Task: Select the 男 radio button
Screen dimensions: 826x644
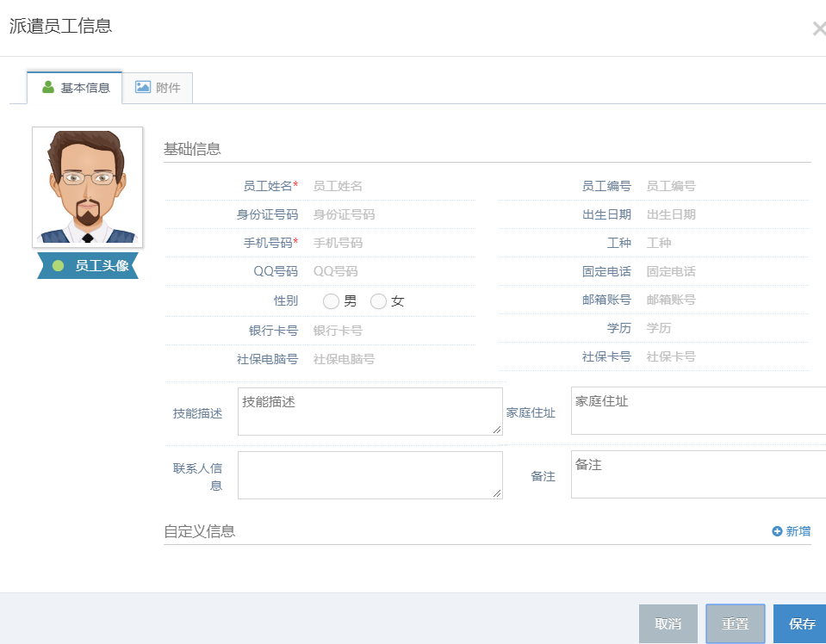Action: pyautogui.click(x=331, y=301)
